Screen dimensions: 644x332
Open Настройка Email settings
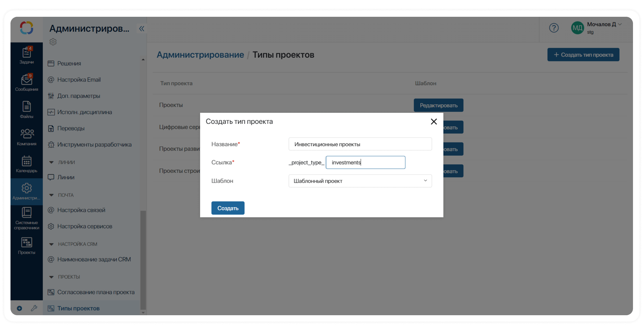click(79, 79)
